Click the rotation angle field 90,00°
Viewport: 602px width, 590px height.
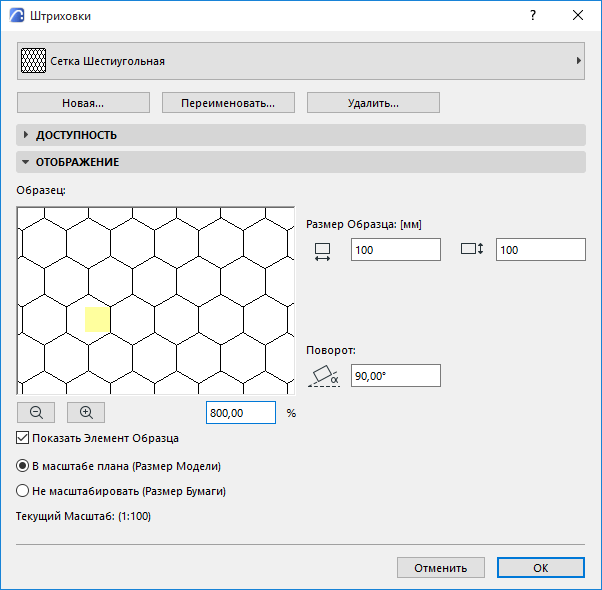pos(396,375)
